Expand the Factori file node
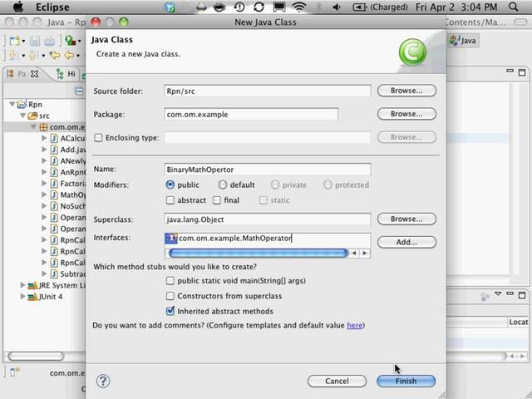Screen dimensions: 532x399 pos(44,183)
